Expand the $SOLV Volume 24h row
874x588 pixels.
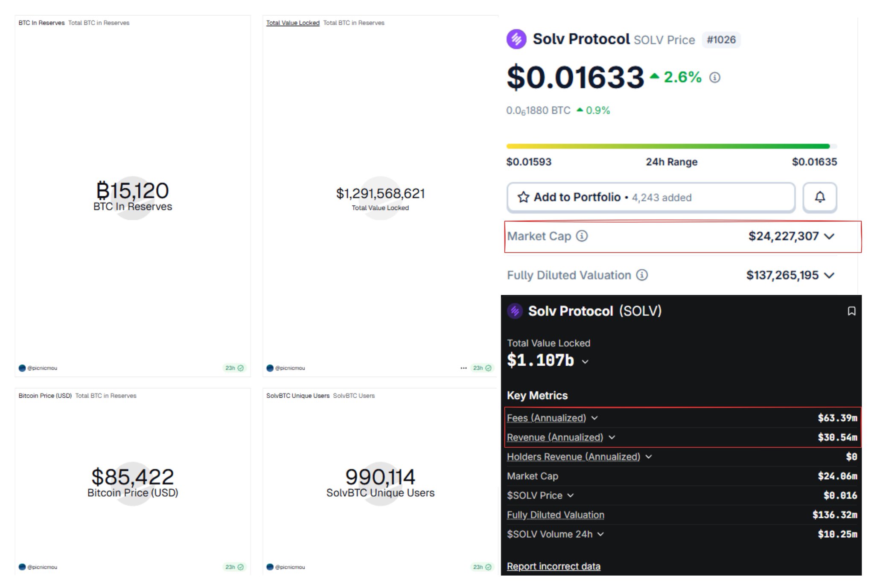600,534
